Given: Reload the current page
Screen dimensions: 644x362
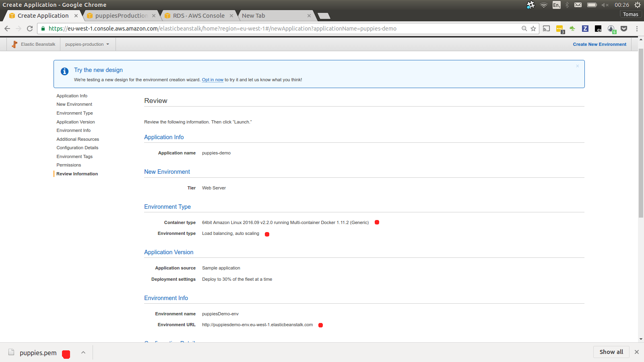Looking at the screenshot, I should coord(30,29).
